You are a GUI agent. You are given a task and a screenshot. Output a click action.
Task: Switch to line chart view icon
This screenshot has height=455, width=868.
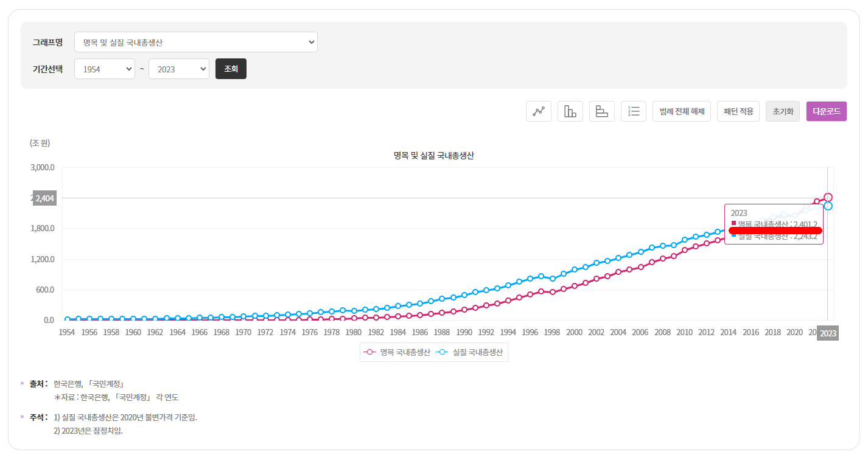(x=539, y=111)
